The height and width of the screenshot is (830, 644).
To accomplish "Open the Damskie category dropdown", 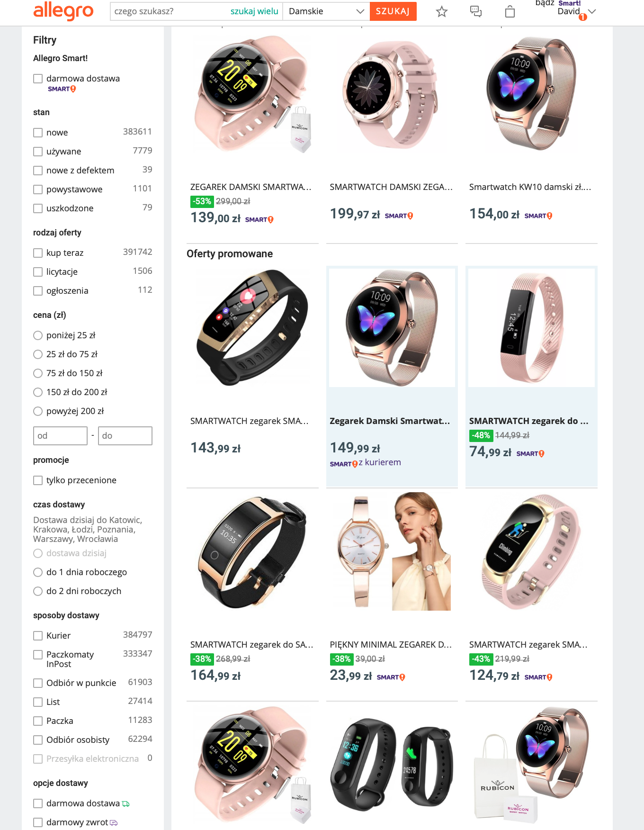I will [326, 11].
